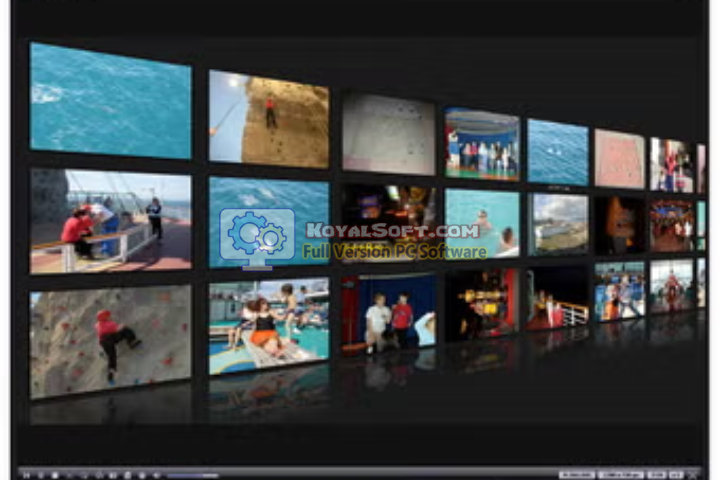The image size is (720, 480).
Task: Select the dark interior photo with yellow lights
Action: point(482,305)
